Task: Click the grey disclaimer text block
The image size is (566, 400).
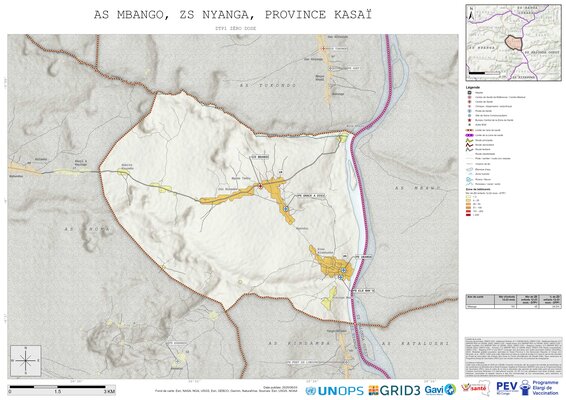Action: point(513,357)
